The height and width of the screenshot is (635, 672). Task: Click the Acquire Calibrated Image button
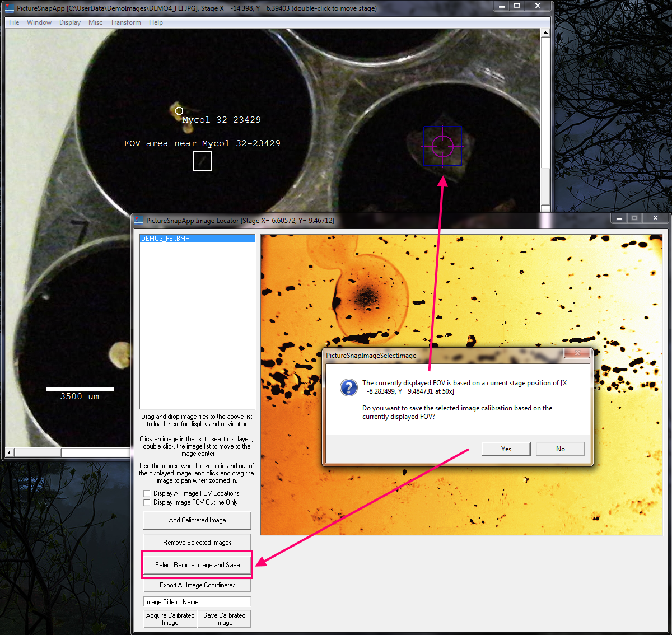coord(170,619)
